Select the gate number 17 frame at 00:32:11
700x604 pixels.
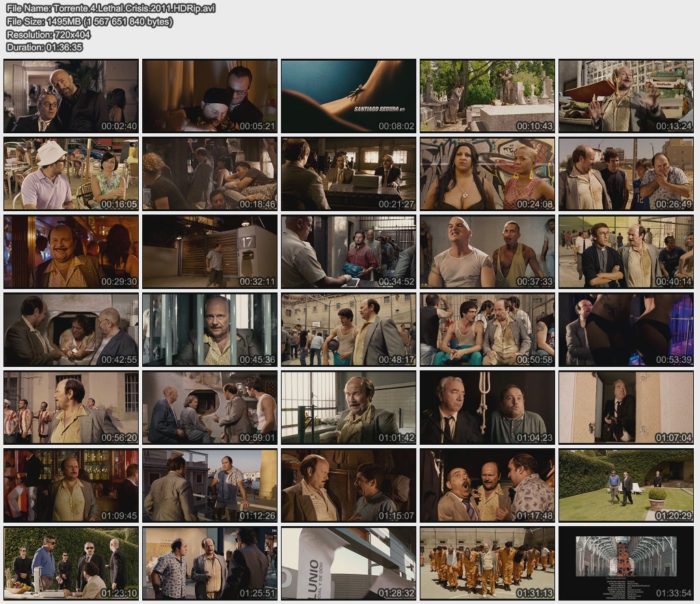[210, 252]
